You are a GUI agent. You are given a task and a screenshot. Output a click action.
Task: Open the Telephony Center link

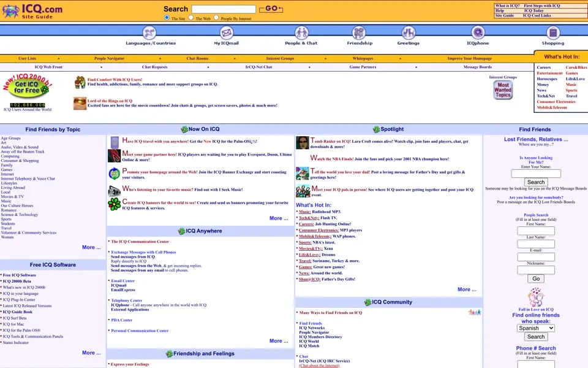point(126,301)
